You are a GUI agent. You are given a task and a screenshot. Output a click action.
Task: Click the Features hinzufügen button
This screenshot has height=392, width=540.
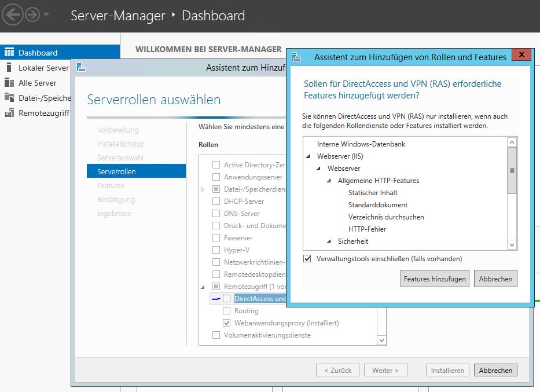(x=435, y=279)
